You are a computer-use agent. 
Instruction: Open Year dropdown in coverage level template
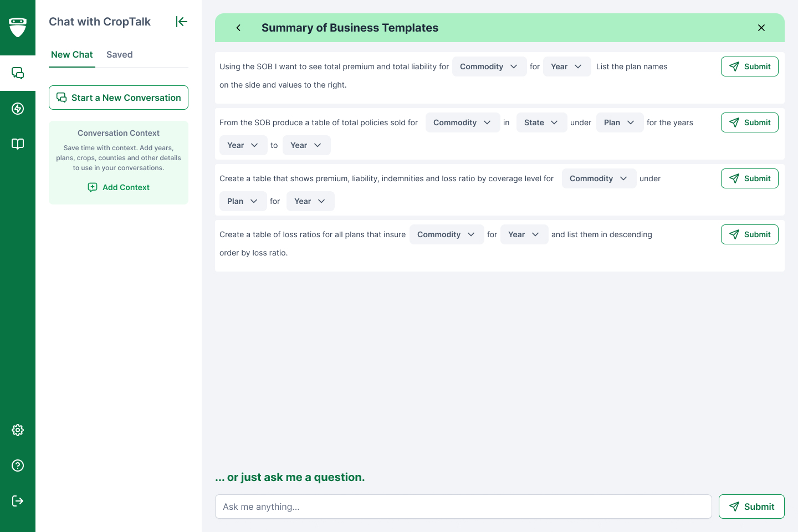[310, 201]
